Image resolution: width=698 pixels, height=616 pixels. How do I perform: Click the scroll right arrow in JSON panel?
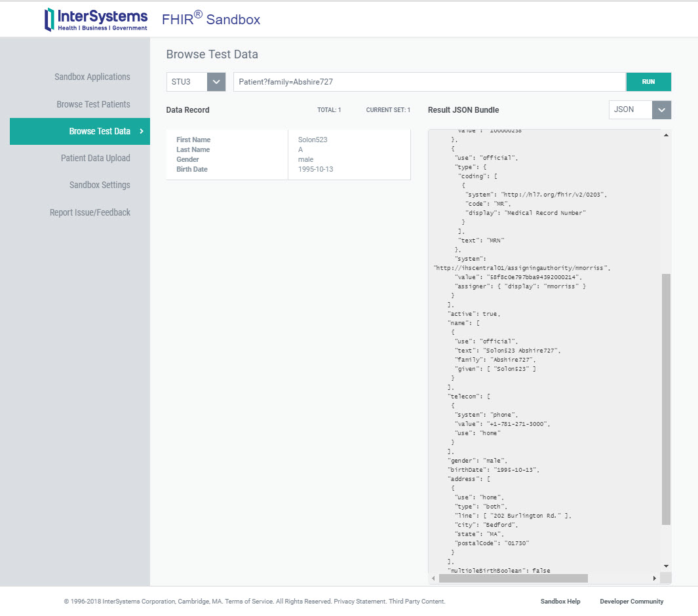click(654, 578)
